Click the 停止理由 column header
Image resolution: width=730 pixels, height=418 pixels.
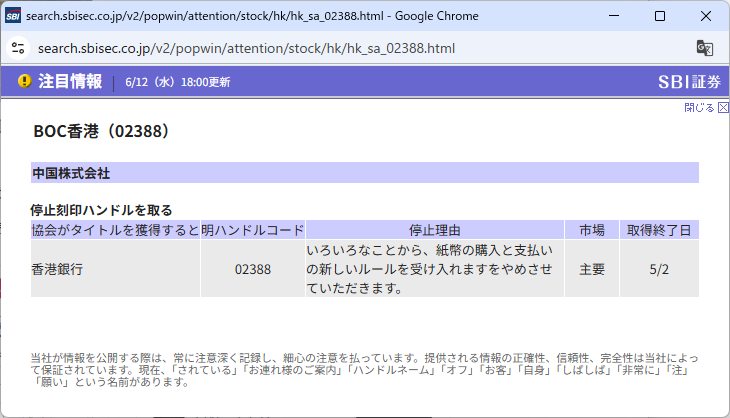[x=435, y=230]
